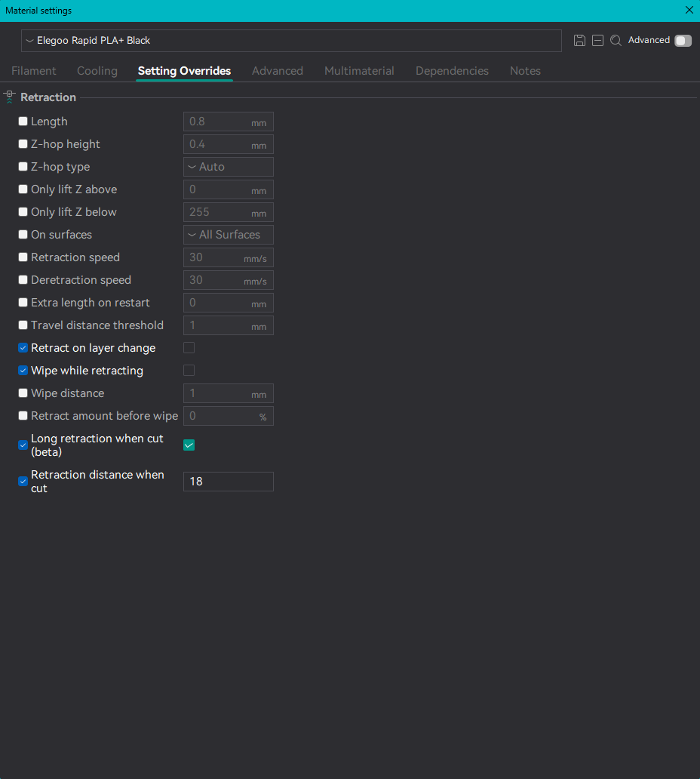This screenshot has height=779, width=700.
Task: Toggle the Advanced mode switch
Action: (x=683, y=41)
